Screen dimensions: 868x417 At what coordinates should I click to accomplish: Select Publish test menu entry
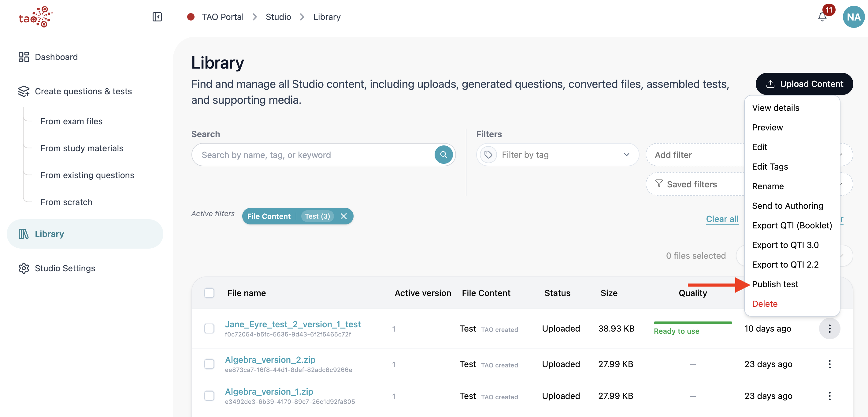coord(775,284)
